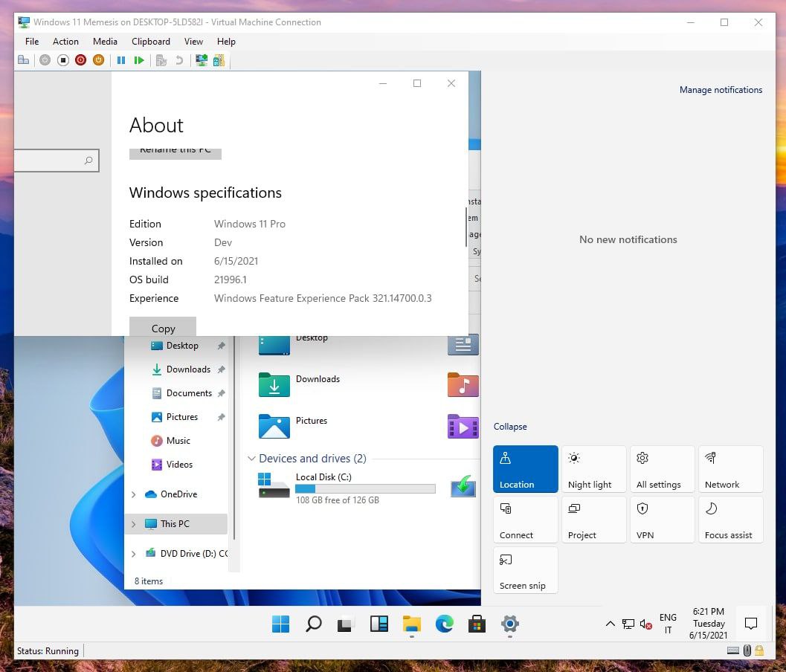This screenshot has width=786, height=672.
Task: Click Copy under Windows specifications
Action: [x=163, y=327]
